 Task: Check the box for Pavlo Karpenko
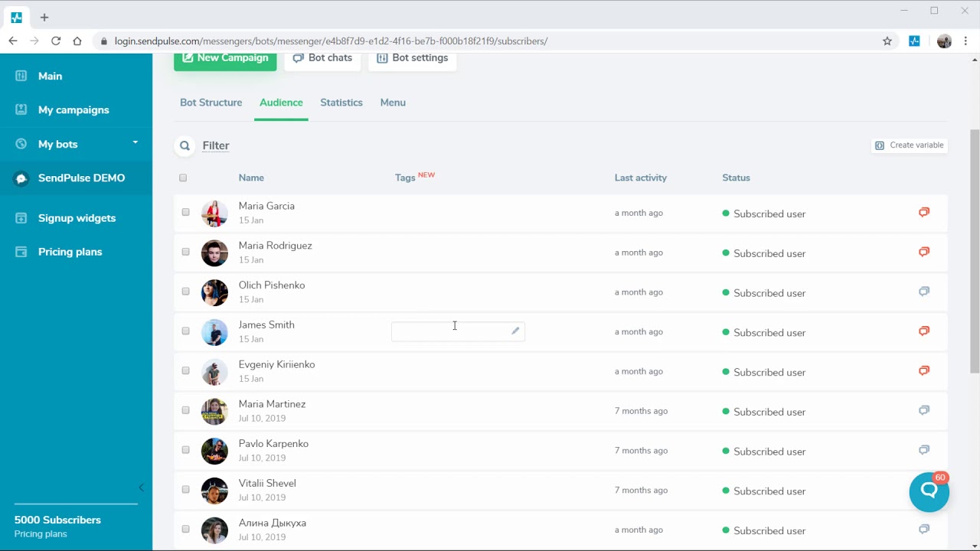click(x=185, y=450)
